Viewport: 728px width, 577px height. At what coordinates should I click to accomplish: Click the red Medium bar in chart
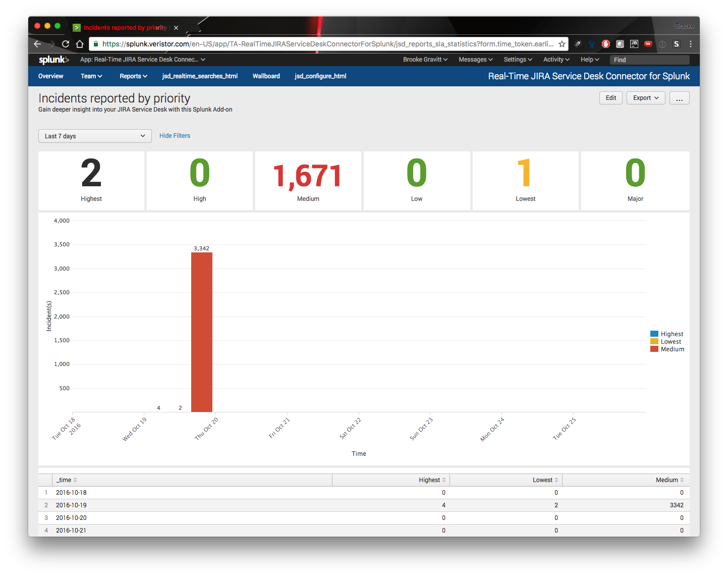[202, 332]
